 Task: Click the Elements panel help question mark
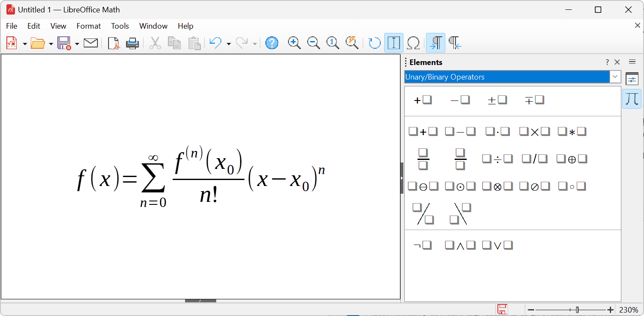pos(607,62)
